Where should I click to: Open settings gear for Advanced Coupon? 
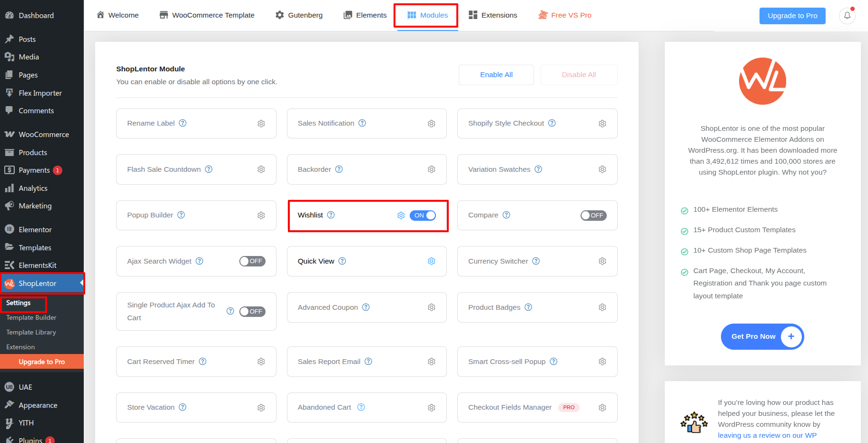[x=432, y=307]
